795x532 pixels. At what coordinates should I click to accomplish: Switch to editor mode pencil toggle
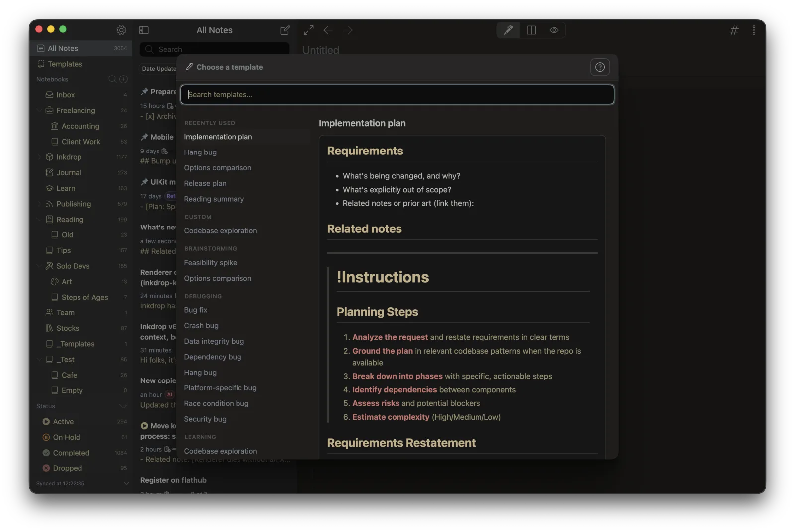click(x=508, y=30)
